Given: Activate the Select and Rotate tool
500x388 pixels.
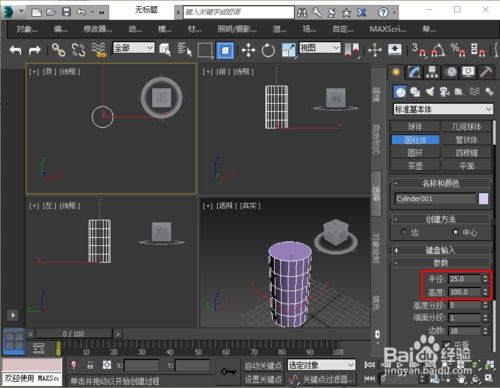Looking at the screenshot, I should (x=268, y=51).
